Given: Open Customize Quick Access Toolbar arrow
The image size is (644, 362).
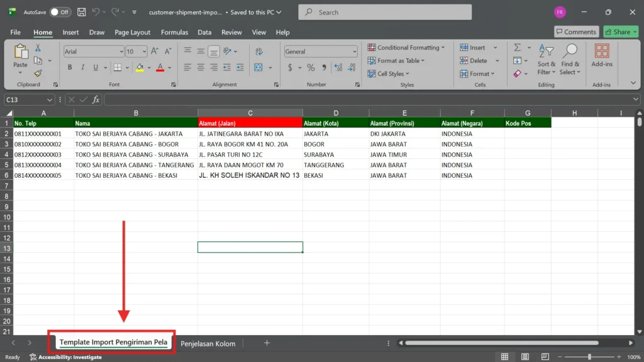Looking at the screenshot, I should point(135,13).
